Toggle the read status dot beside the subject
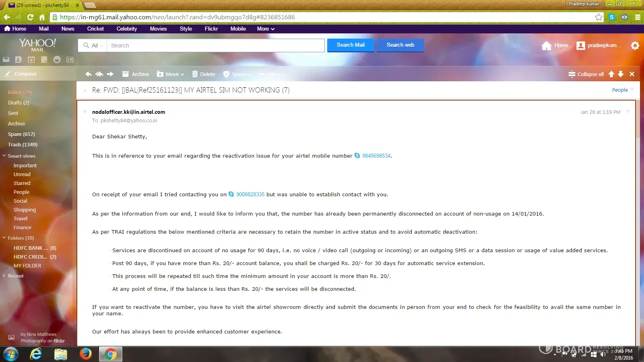This screenshot has width=644, height=362. [85, 90]
